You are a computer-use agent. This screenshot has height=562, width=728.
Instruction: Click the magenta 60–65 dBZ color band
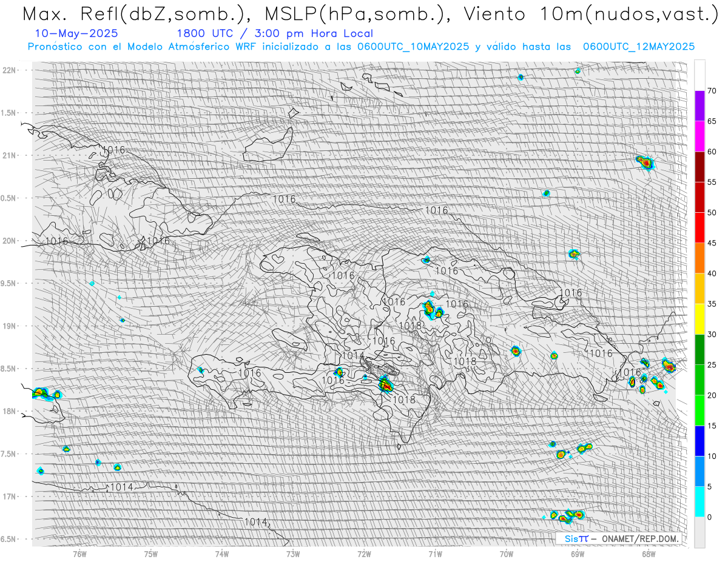699,136
